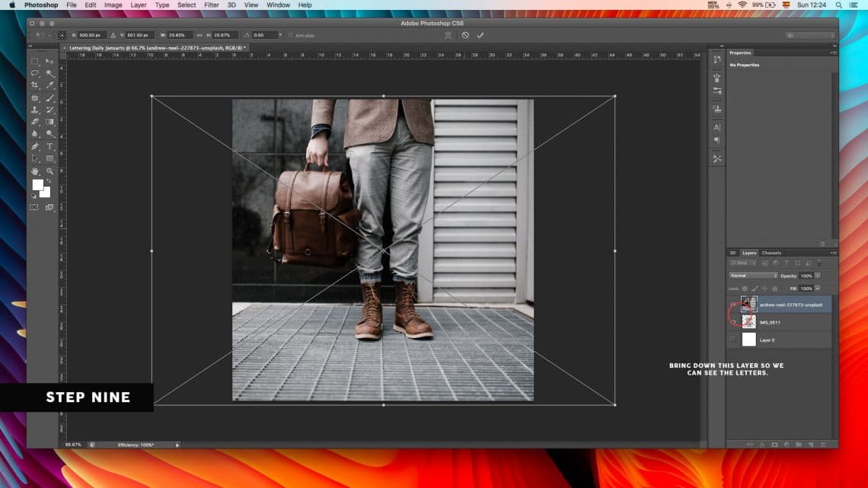868x488 pixels.
Task: Select the Layer 0 row
Action: (780, 340)
